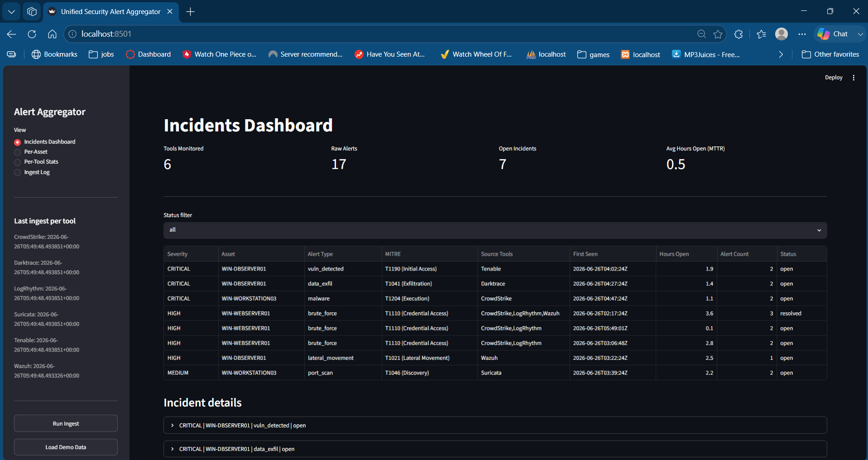Click 'Tenable' source tool cell
The image size is (868, 460).
tap(523, 269)
